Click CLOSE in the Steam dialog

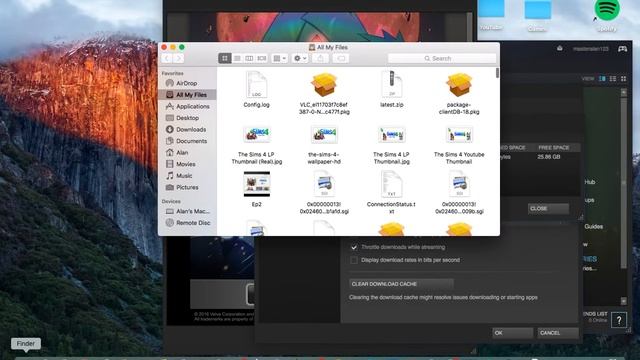pos(548,209)
